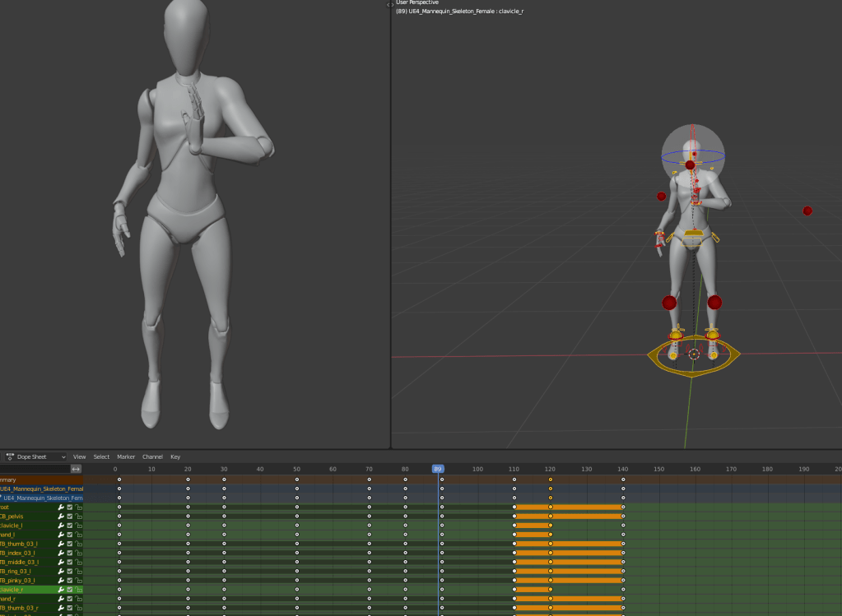Click the wrench icon on TB_ring_03_l channel
This screenshot has height=616, width=842.
pos(61,572)
